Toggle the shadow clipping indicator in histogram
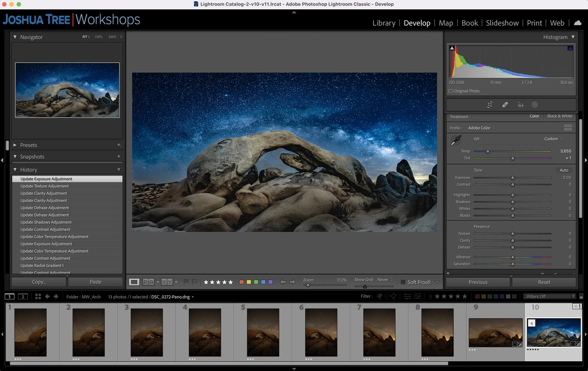The image size is (588, 371). click(452, 48)
